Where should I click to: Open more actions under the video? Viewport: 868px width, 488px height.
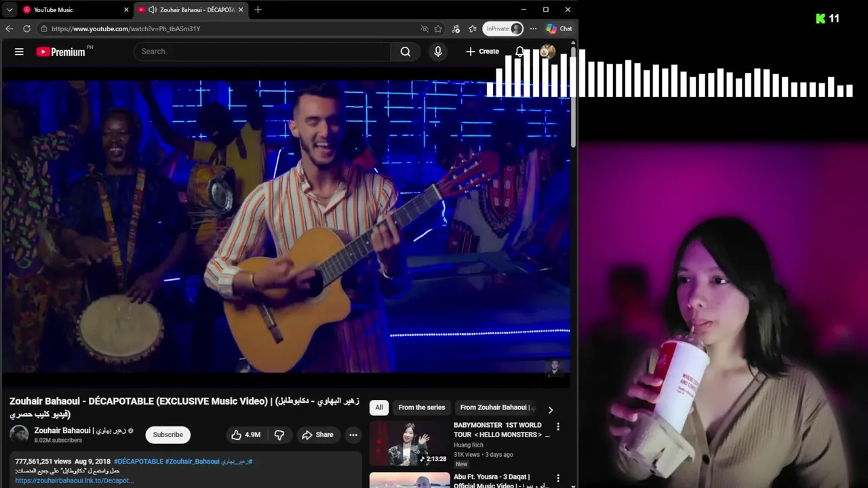(353, 434)
